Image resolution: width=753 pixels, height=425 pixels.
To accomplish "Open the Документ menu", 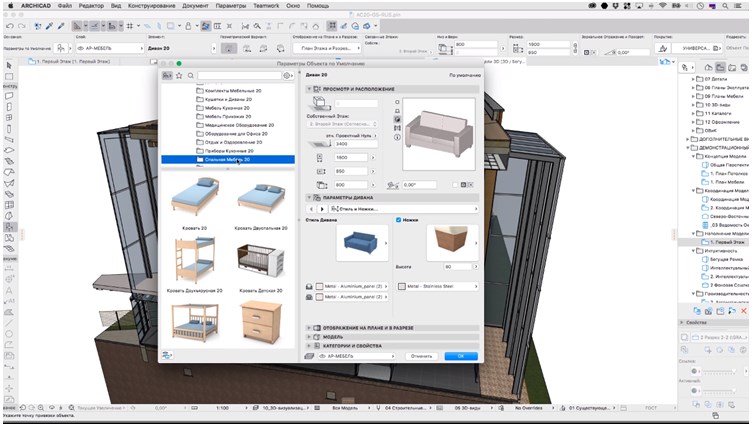I will click(195, 6).
